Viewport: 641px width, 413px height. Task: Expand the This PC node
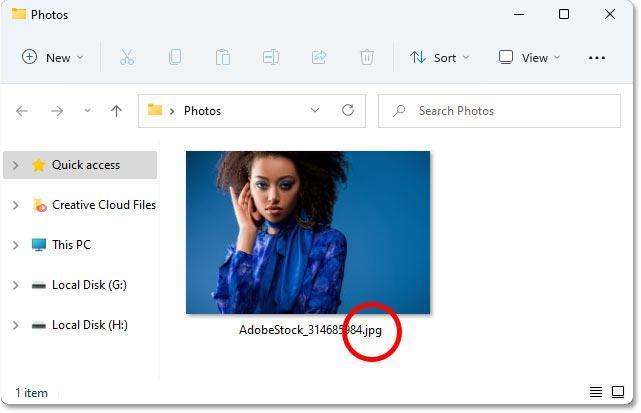click(15, 245)
